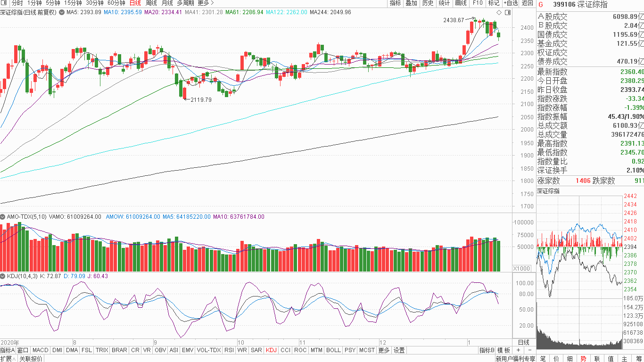Apply the BRAR indicator
Image resolution: width=644 pixels, height=362 pixels.
click(x=119, y=350)
